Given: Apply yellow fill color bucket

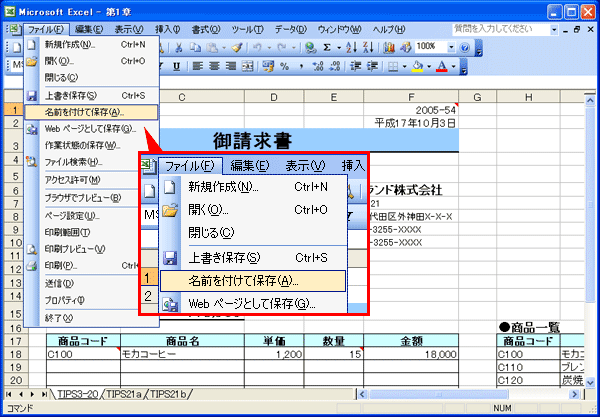Looking at the screenshot, I should tap(417, 67).
